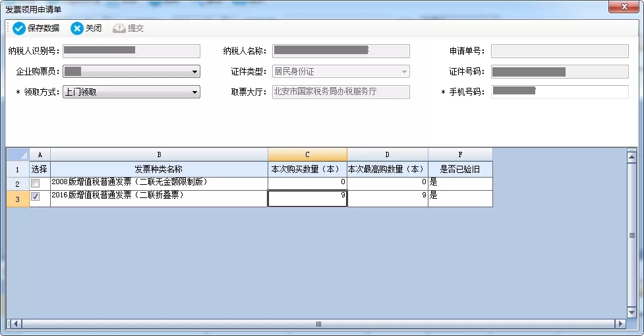Select row header 1
The image size is (644, 336).
18,170
